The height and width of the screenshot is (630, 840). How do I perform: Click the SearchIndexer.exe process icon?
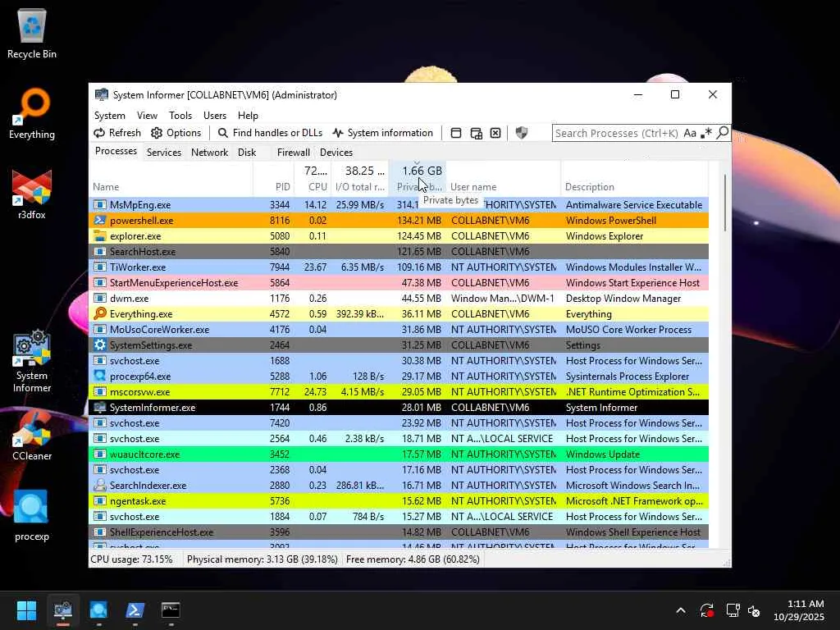(99, 486)
